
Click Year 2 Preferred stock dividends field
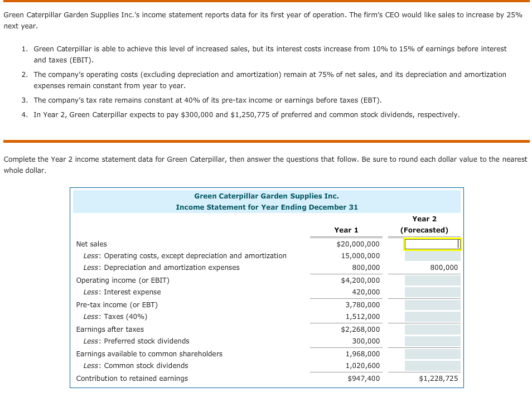(433, 341)
